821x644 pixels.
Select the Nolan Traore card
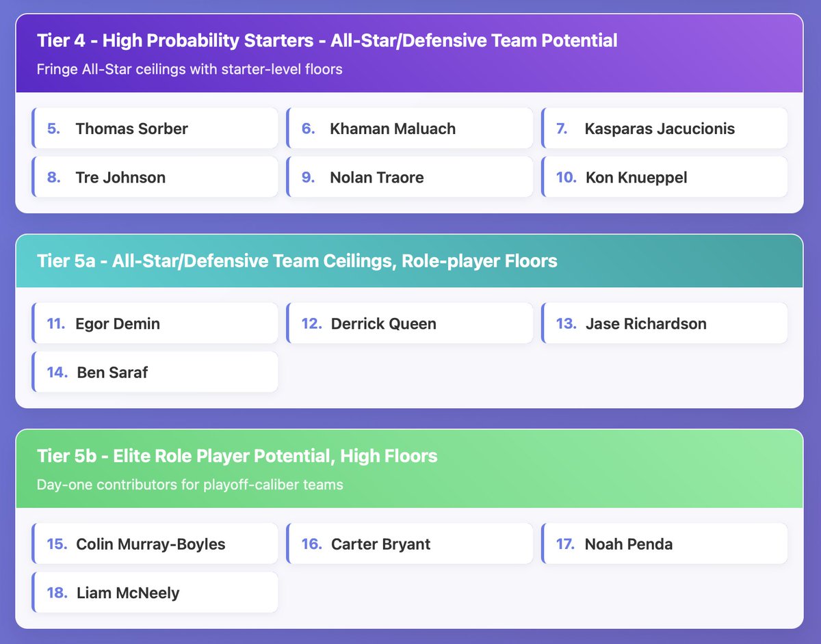(410, 177)
